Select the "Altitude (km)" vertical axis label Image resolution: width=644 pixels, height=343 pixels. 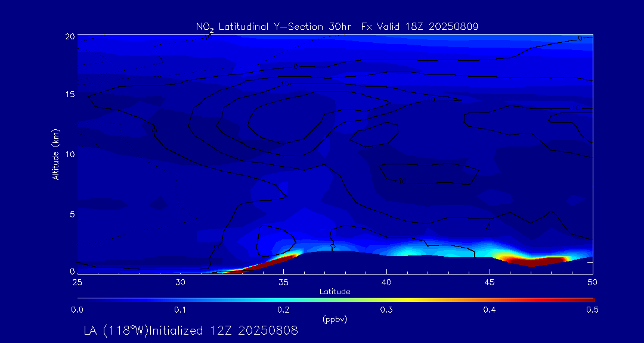tap(55, 154)
